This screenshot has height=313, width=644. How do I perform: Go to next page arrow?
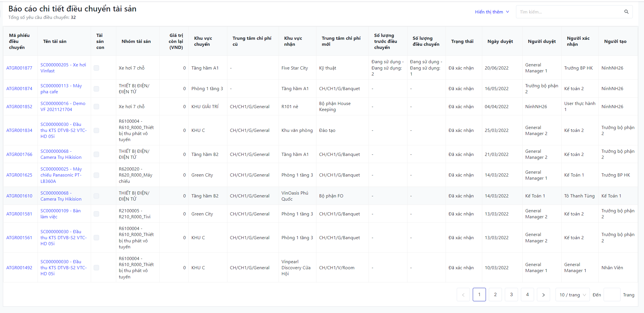click(543, 295)
